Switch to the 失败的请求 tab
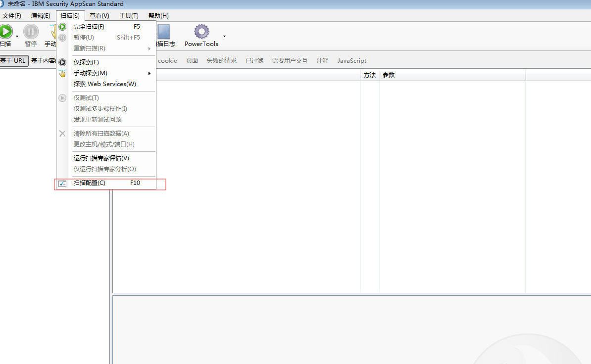Screen dimensions: 591x364 (222, 61)
